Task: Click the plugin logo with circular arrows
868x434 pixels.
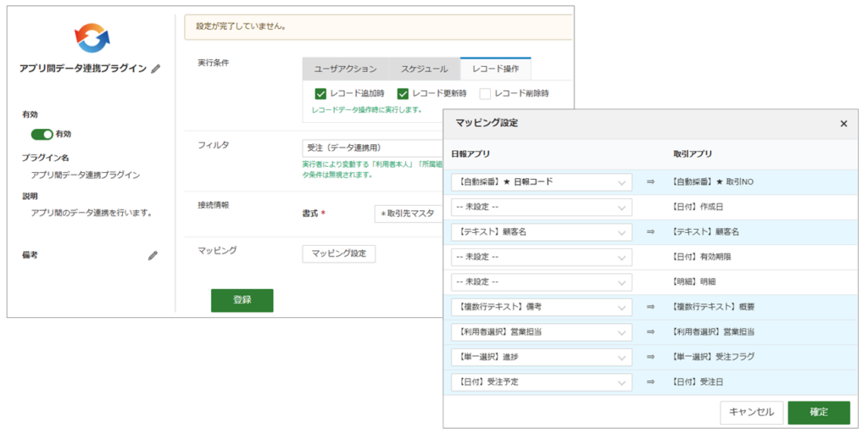Action: (x=92, y=37)
